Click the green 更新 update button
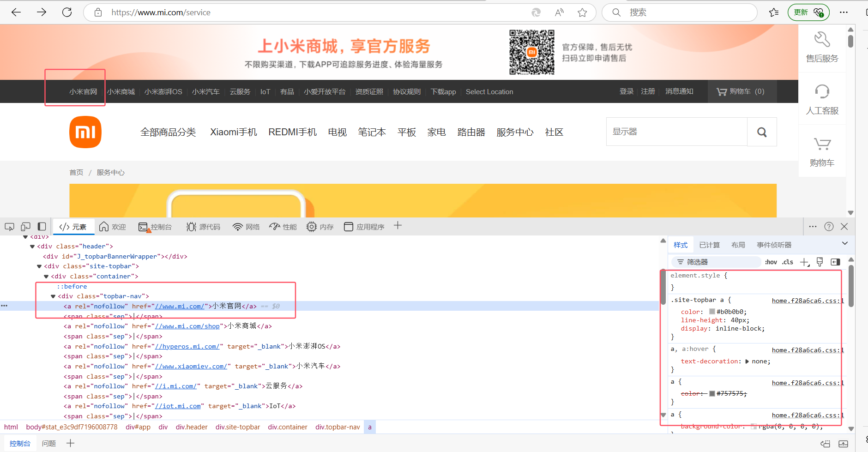Image resolution: width=868 pixels, height=452 pixels. click(x=808, y=12)
